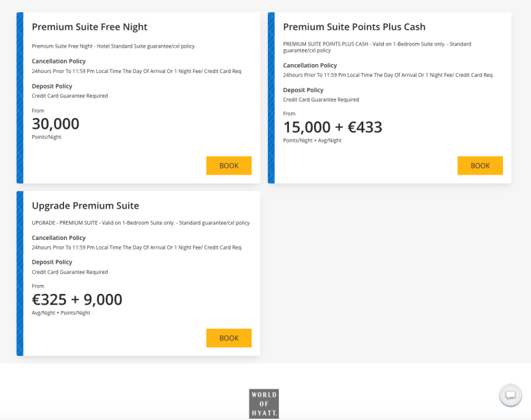
Task: Click Cancellation Policy heading in Upgrade Premium Suite card
Action: coord(59,238)
